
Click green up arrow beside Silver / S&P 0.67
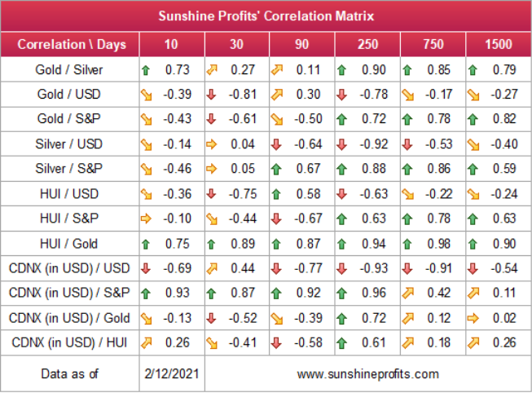click(276, 169)
